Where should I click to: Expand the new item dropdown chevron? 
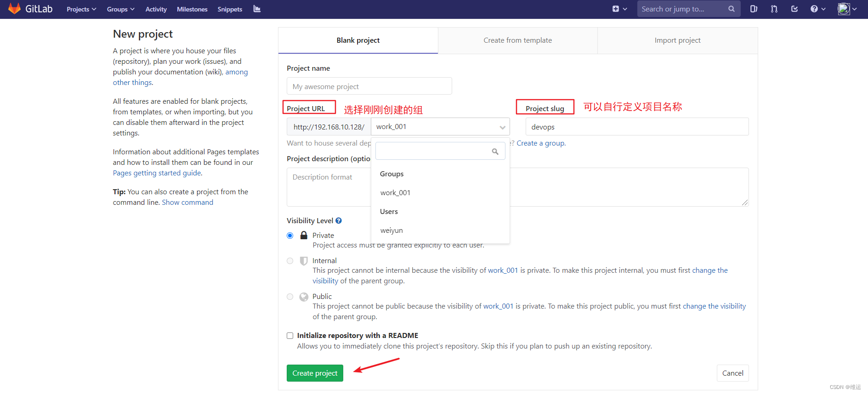[x=625, y=9]
